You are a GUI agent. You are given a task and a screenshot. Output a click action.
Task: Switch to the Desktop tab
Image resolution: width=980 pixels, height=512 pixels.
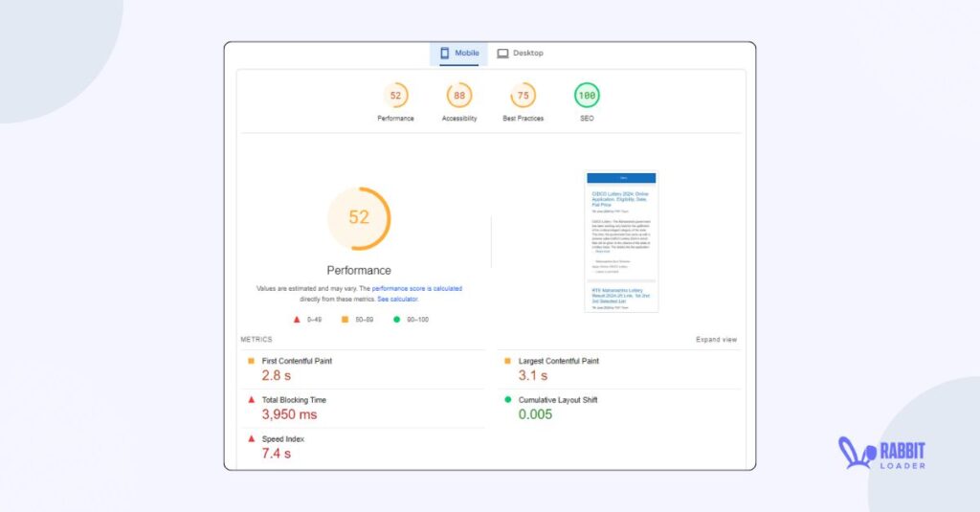[520, 54]
